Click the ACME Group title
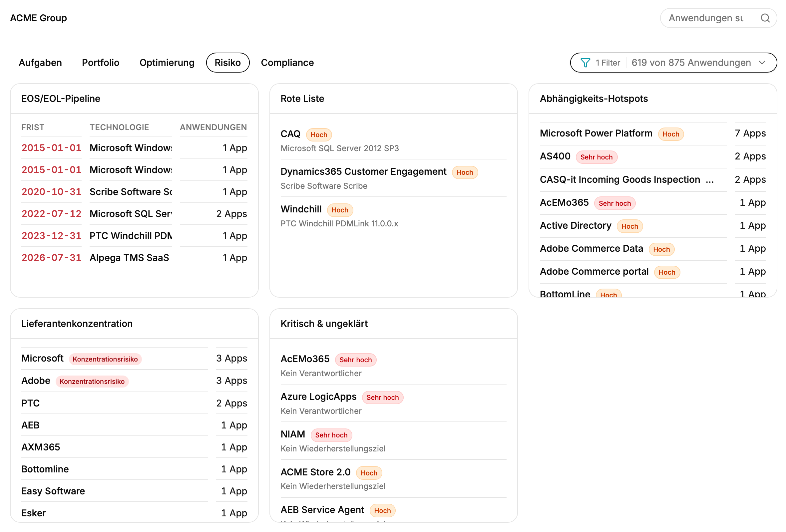The image size is (786, 532). (39, 18)
